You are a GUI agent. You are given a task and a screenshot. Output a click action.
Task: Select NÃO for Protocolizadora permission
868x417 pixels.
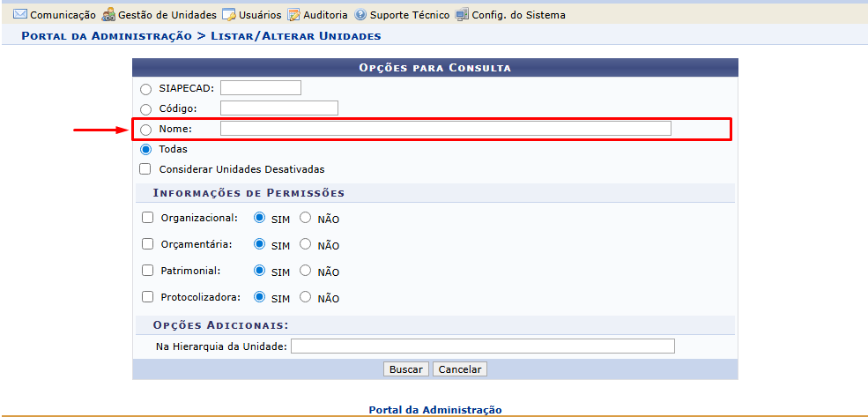[306, 298]
